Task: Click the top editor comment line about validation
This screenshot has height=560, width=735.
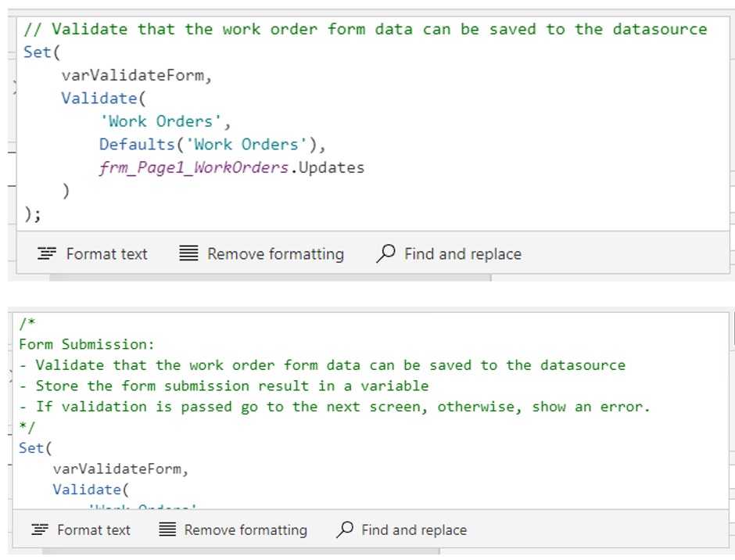Action: point(365,29)
